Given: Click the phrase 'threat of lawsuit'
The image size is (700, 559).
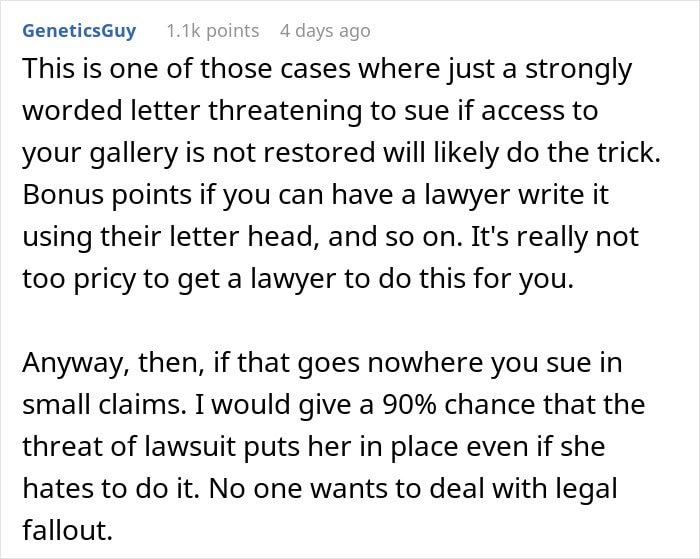Looking at the screenshot, I should coord(129,446).
